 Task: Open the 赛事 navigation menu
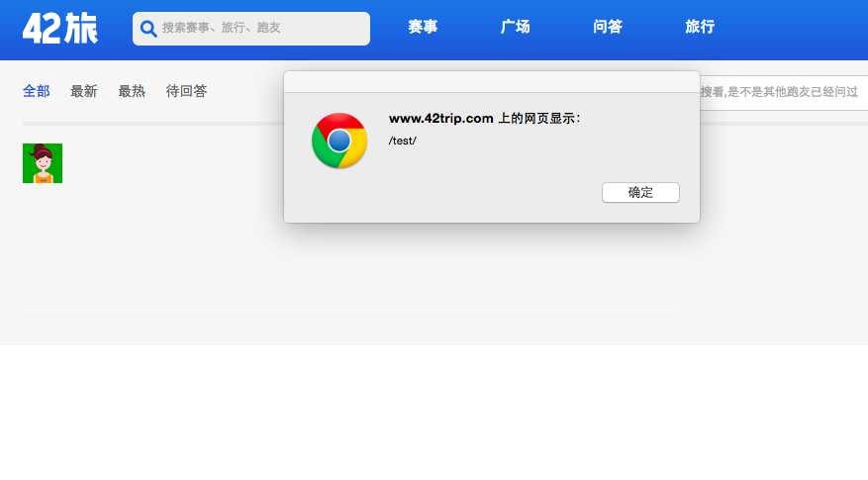[423, 27]
